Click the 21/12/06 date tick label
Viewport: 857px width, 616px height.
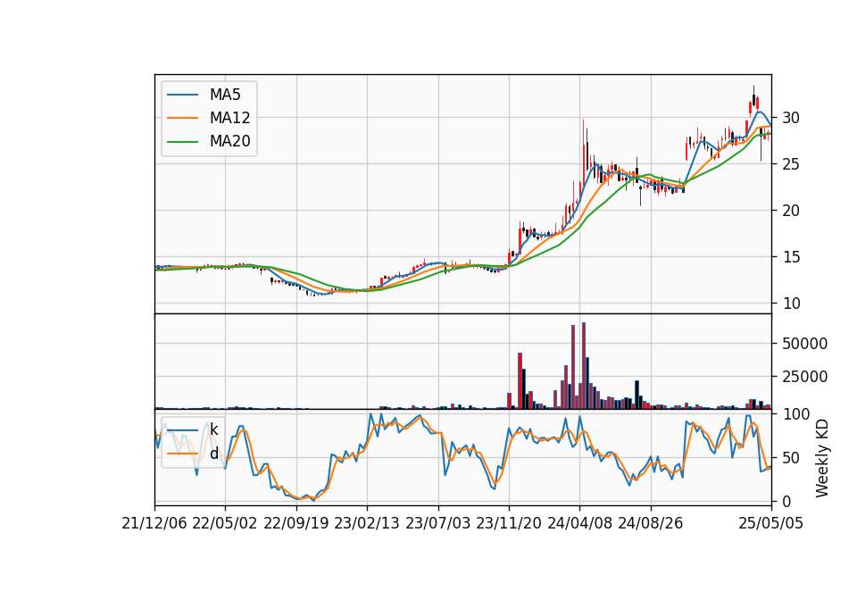[x=154, y=524]
